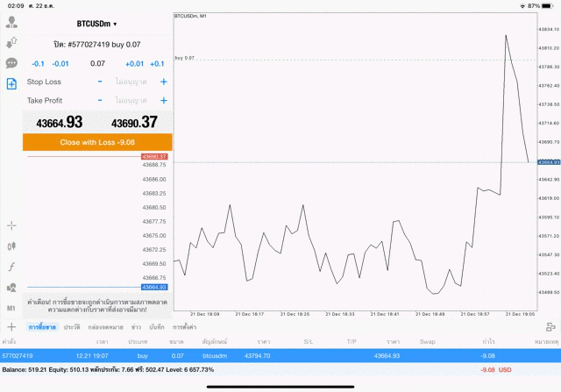
Task: Tap the Stop Loss value field
Action: (x=131, y=82)
